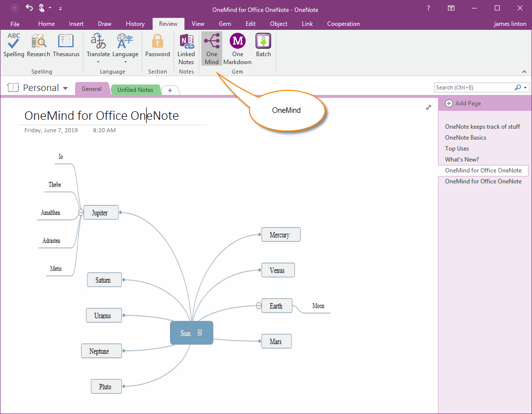Viewport: 532px width, 414px height.
Task: Open the Language tool
Action: pyautogui.click(x=125, y=48)
